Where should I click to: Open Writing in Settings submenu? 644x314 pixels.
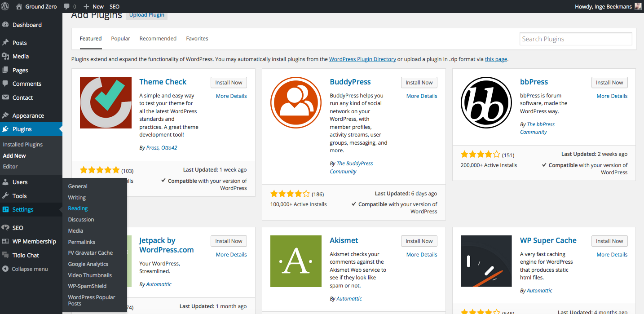[77, 198]
